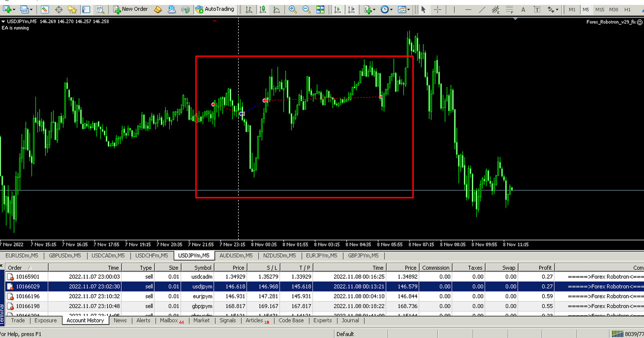Screen dimensions: 644x338
Task: Open the Signals broadcast icon
Action: pyautogui.click(x=185, y=9)
